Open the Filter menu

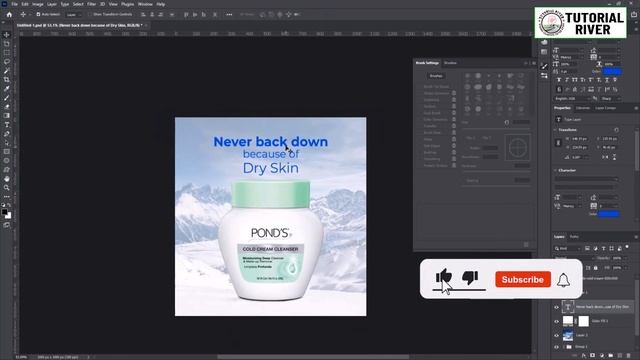pyautogui.click(x=91, y=4)
